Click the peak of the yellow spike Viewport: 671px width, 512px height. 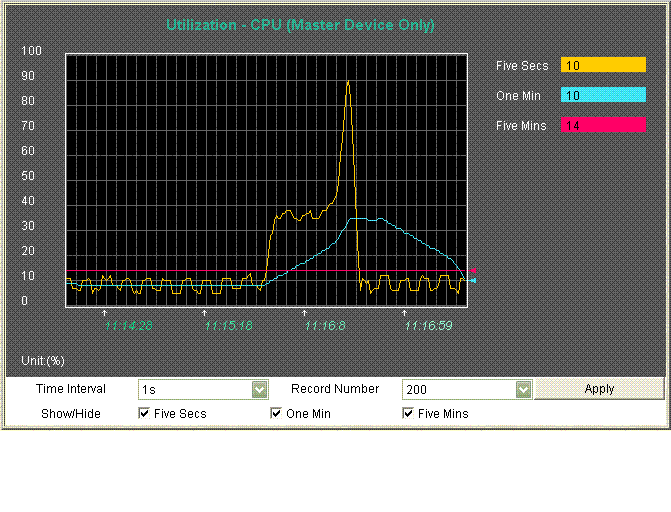[x=348, y=83]
